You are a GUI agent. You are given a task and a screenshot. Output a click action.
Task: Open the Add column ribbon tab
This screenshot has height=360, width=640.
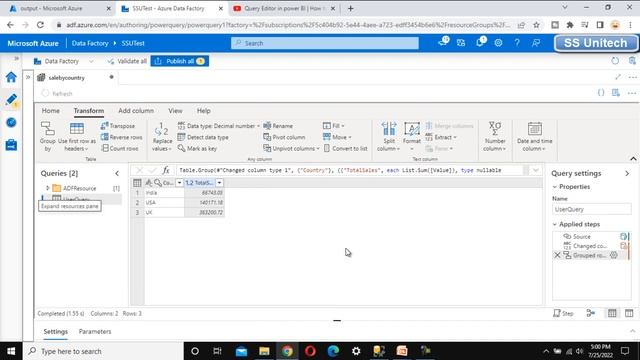tap(136, 111)
